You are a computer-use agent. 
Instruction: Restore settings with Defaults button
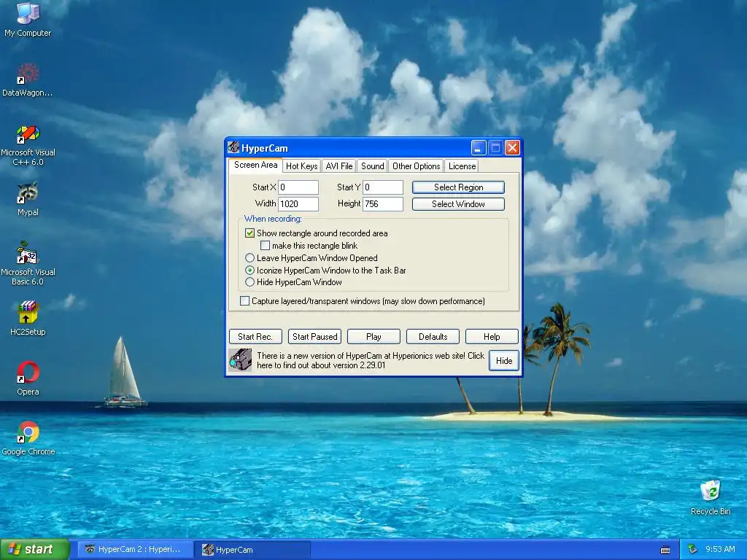tap(433, 337)
